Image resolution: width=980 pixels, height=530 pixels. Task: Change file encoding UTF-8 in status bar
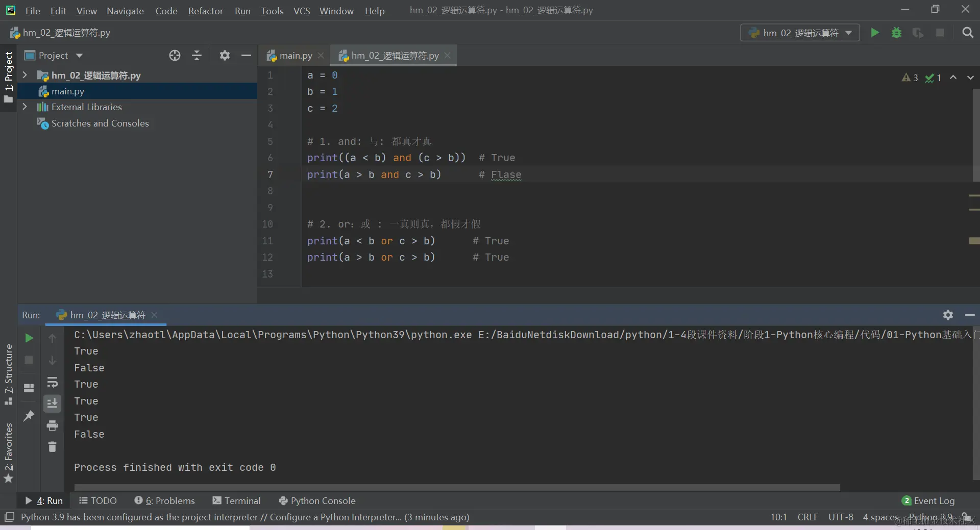coord(841,517)
